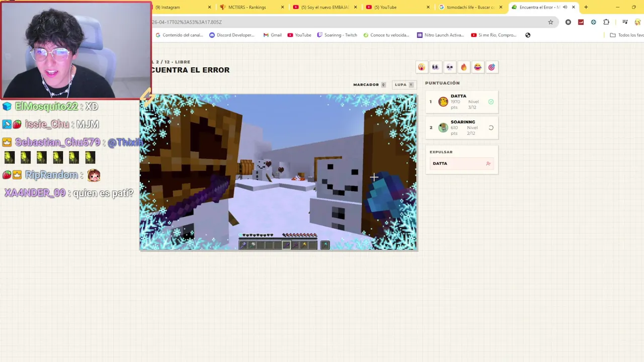The height and width of the screenshot is (362, 644).
Task: Click the dark round extension icon
Action: point(568,22)
